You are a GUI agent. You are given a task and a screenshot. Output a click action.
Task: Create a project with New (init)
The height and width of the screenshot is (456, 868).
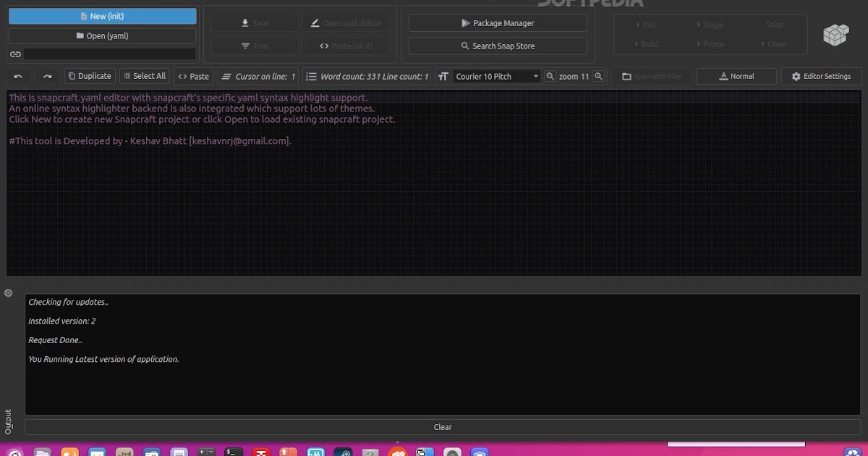point(102,15)
